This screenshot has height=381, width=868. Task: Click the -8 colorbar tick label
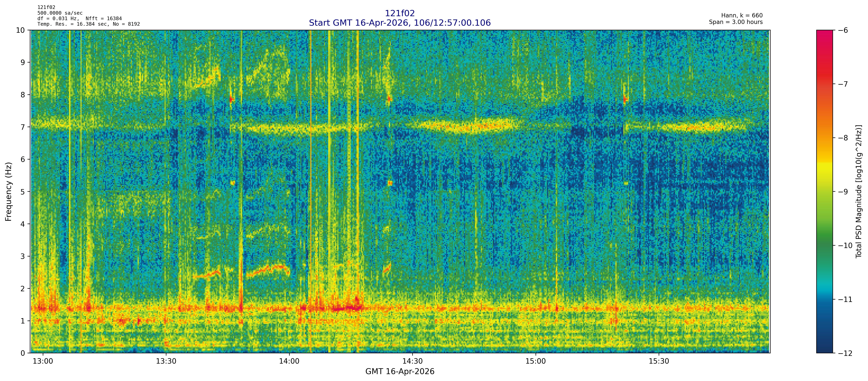[x=843, y=138]
